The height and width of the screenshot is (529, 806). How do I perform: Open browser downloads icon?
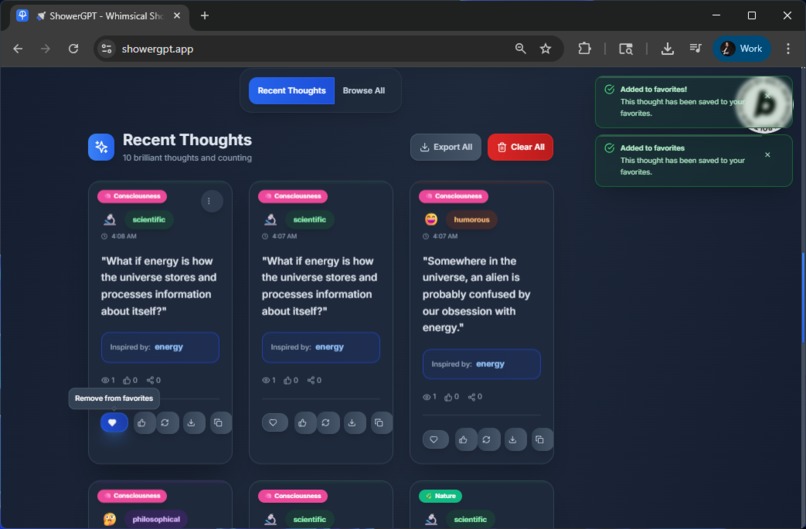[668, 49]
